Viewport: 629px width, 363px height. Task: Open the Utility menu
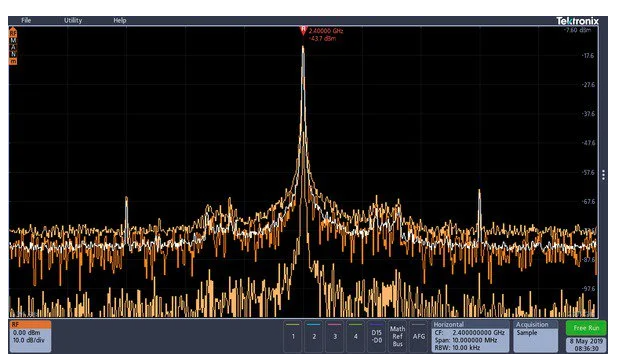(73, 20)
